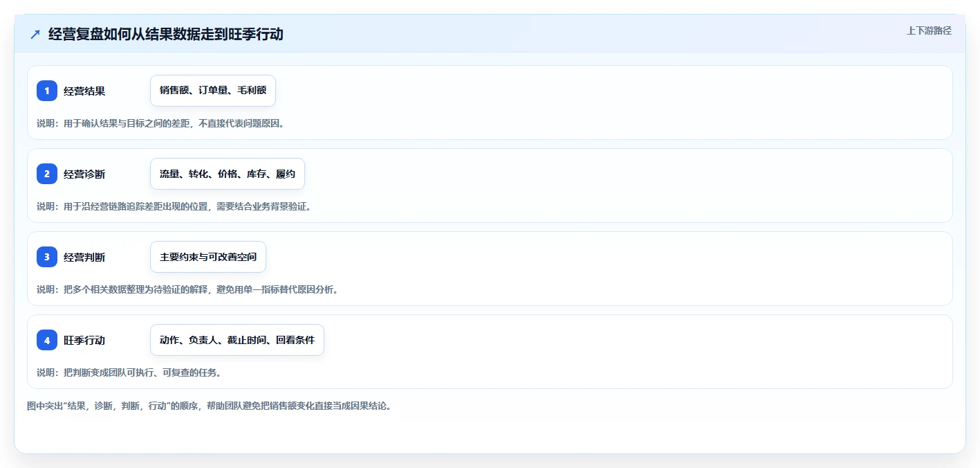The width and height of the screenshot is (980, 468).
Task: Click the note about 可执行、可复查的任务
Action: [129, 372]
